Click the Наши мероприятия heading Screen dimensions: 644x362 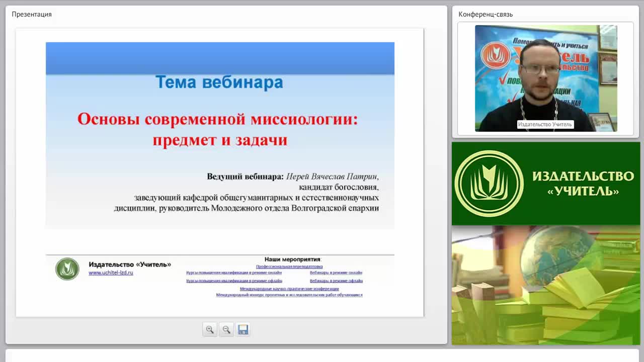293,259
